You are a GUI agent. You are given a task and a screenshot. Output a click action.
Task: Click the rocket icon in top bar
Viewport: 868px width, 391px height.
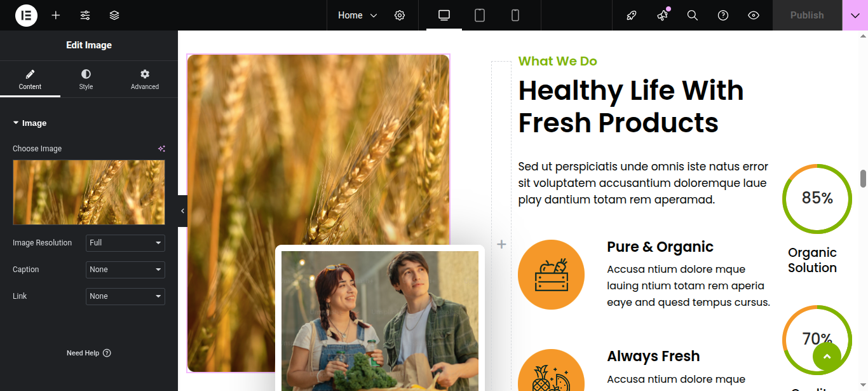(x=632, y=15)
